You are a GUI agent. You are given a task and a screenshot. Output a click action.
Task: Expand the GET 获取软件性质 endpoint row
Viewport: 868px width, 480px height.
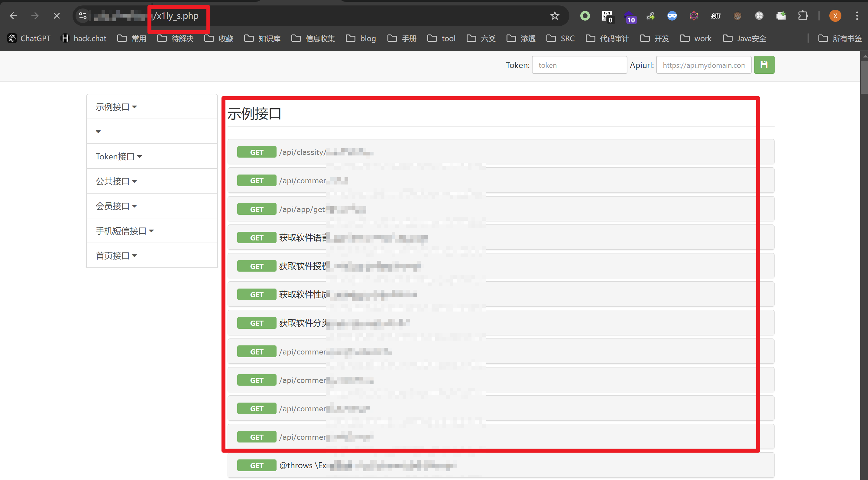tap(501, 295)
